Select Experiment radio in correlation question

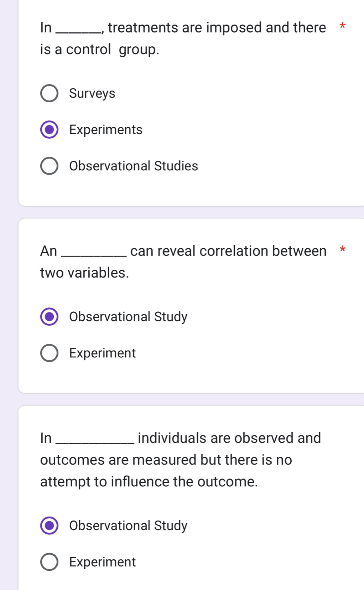tap(49, 353)
